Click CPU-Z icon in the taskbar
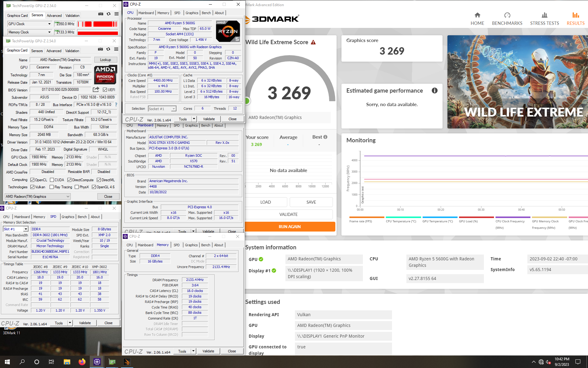The height and width of the screenshot is (368, 588). pos(97,362)
